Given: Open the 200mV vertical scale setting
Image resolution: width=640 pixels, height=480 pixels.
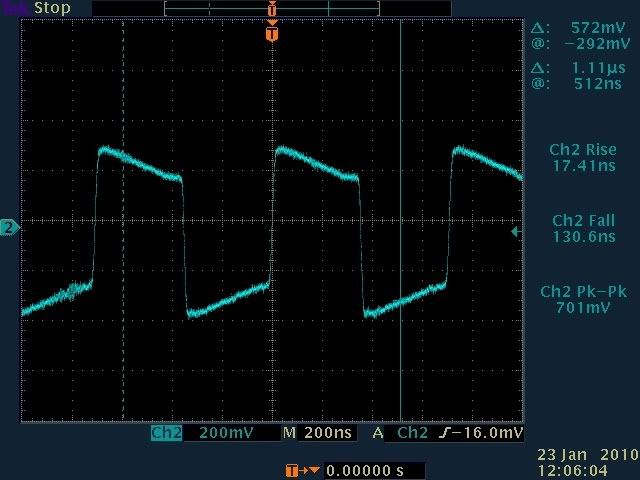Looking at the screenshot, I should (221, 434).
